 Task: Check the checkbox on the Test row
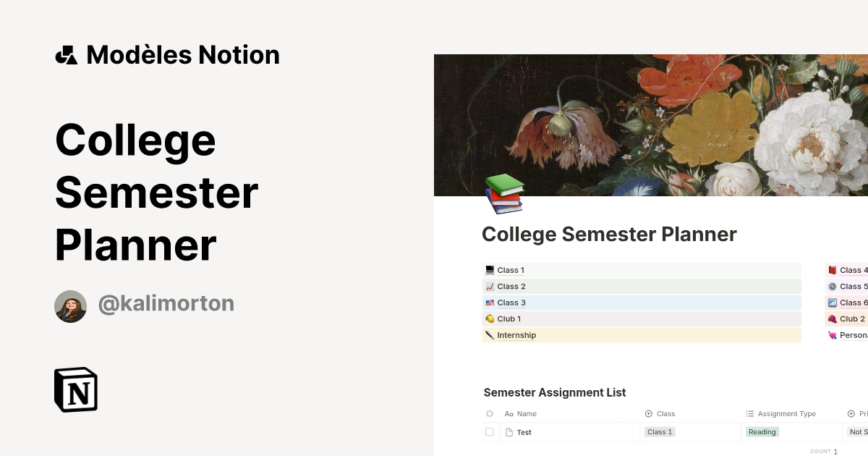pyautogui.click(x=490, y=431)
